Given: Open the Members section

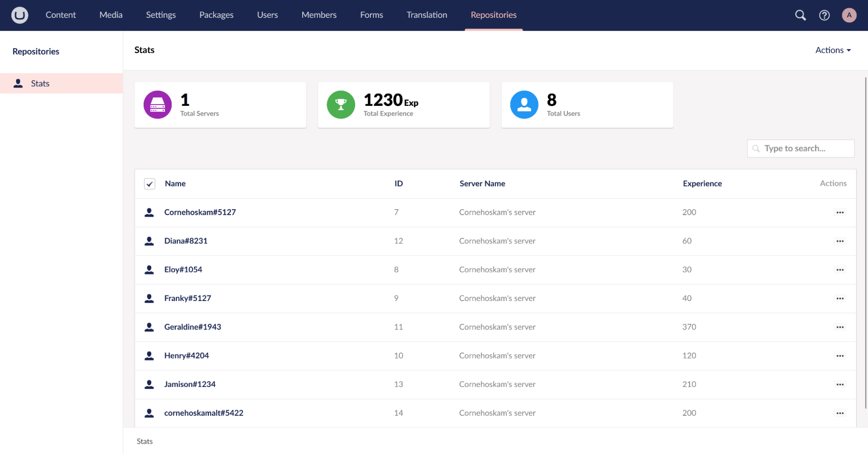Looking at the screenshot, I should point(319,15).
